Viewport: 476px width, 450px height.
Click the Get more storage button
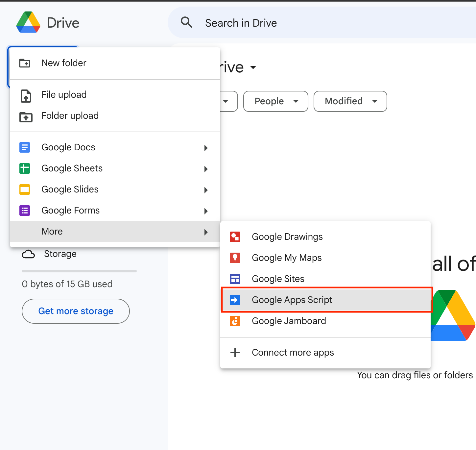[76, 311]
